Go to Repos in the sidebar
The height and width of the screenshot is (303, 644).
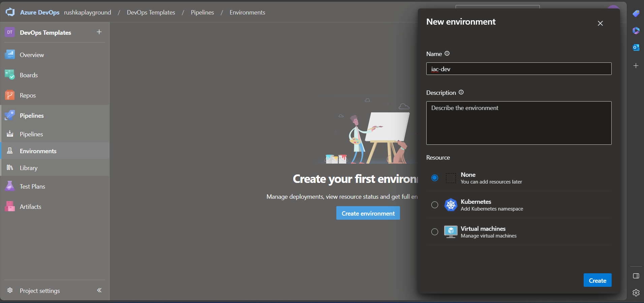(28, 95)
